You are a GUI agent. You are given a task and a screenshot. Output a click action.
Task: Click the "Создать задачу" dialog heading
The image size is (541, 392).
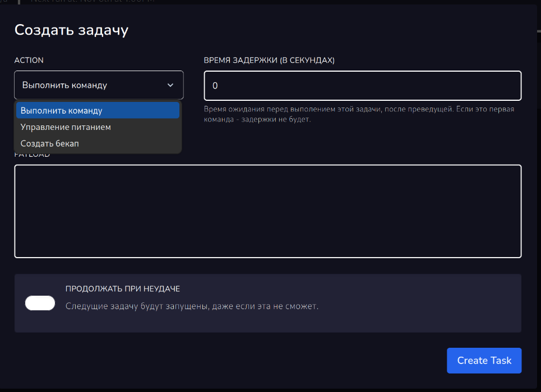(x=71, y=30)
